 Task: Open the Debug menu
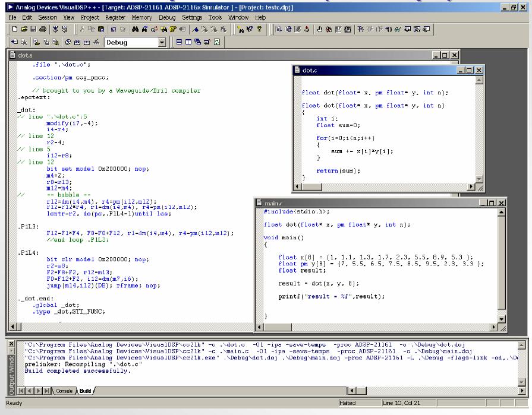[167, 17]
